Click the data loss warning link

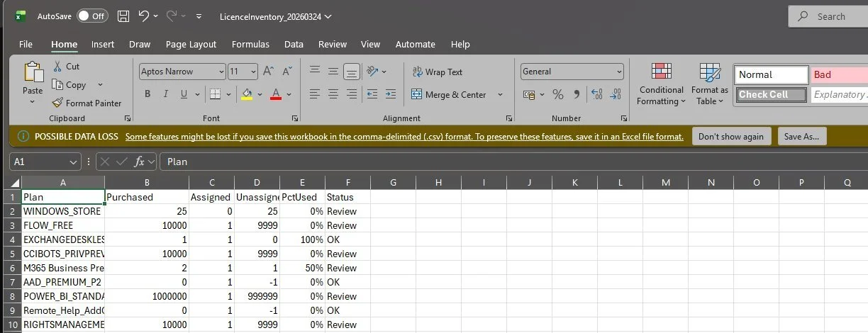(404, 137)
